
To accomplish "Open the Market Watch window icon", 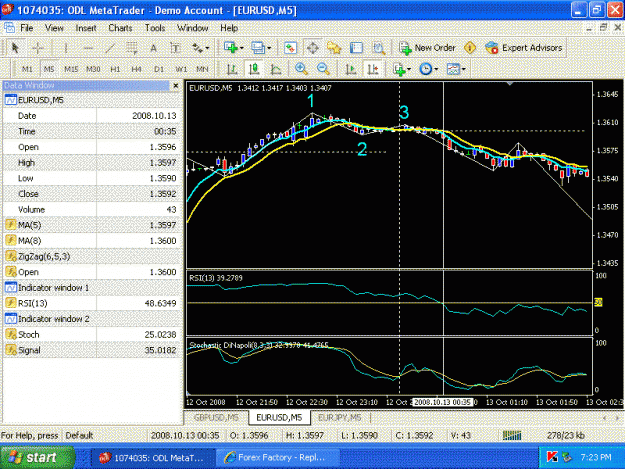I will 290,48.
